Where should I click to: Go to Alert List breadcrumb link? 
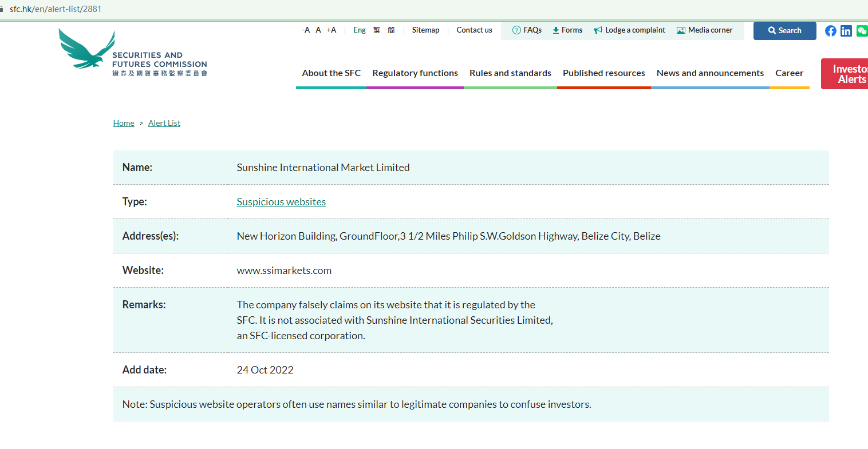(164, 123)
